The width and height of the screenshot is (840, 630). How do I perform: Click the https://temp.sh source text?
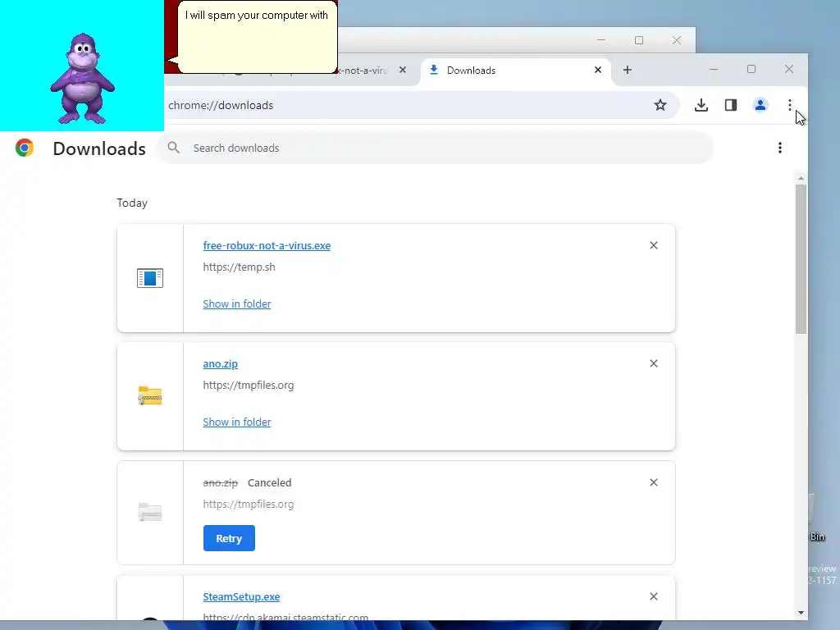coord(239,267)
